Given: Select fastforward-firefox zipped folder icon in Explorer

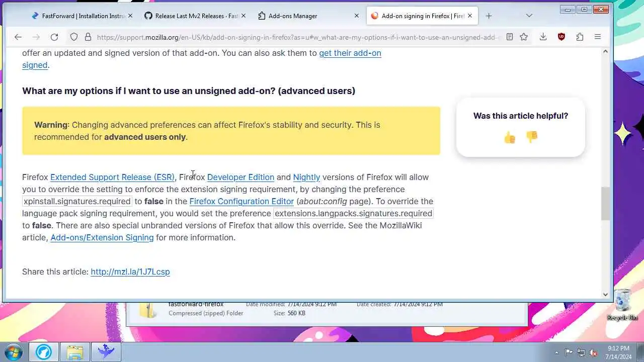Looking at the screenshot, I should [148, 310].
